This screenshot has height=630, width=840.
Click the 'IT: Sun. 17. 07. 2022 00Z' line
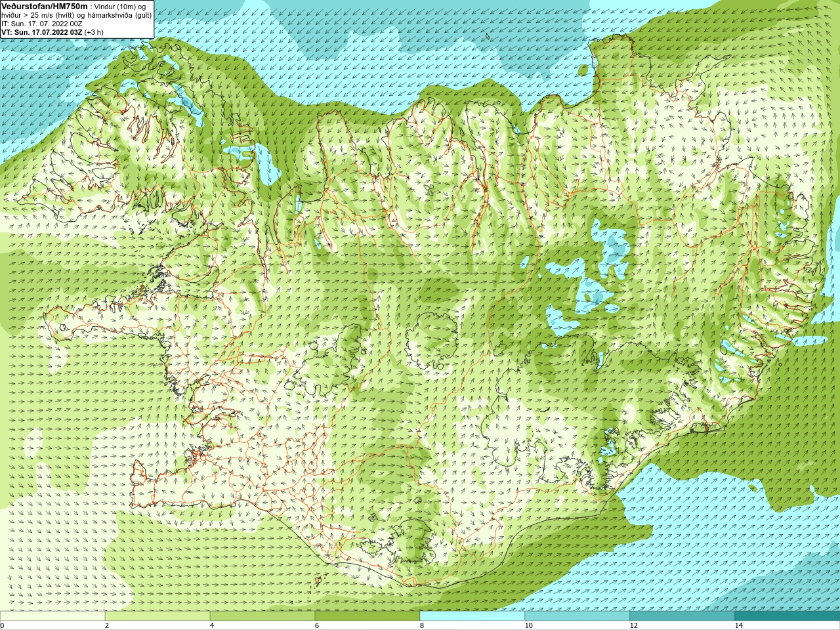coord(42,23)
